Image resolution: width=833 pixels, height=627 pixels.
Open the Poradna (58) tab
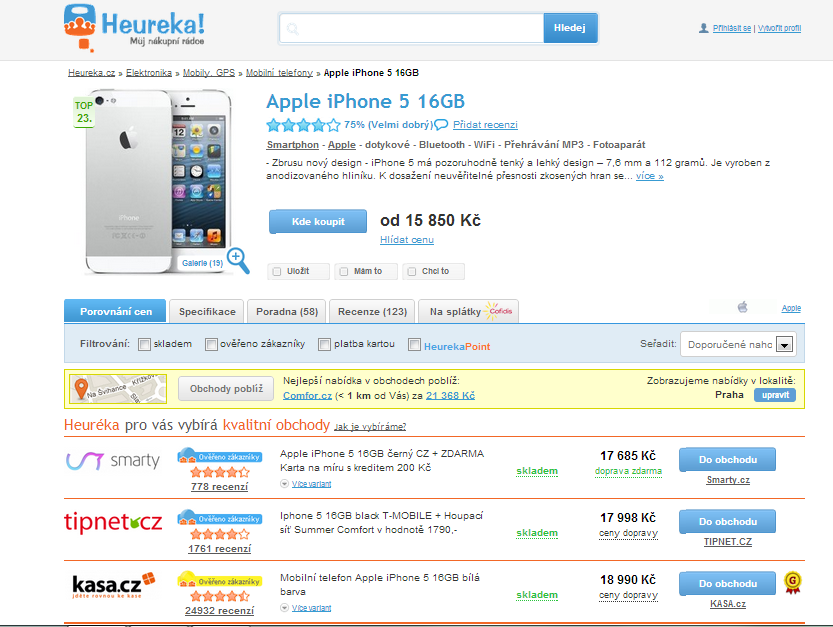click(x=287, y=311)
